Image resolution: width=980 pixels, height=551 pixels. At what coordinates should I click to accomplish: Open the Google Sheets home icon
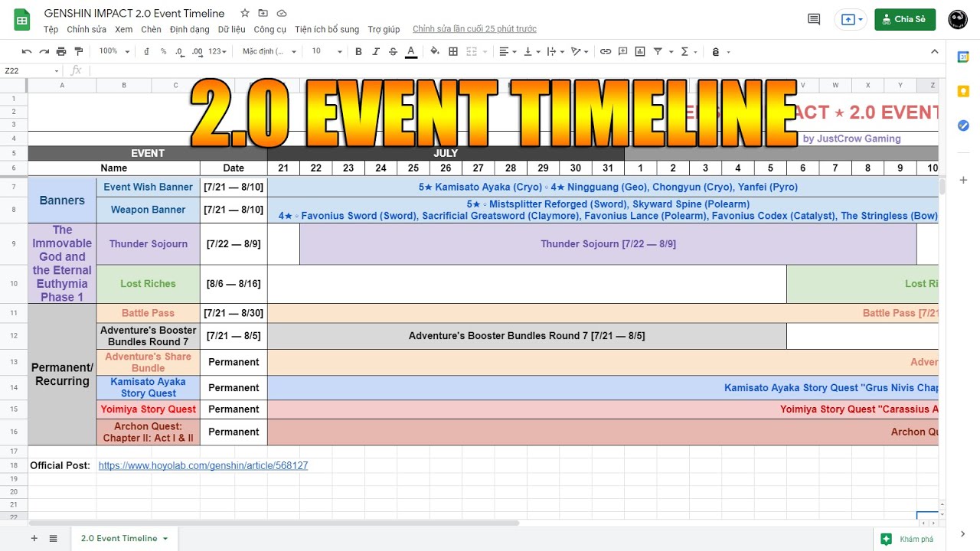point(21,20)
